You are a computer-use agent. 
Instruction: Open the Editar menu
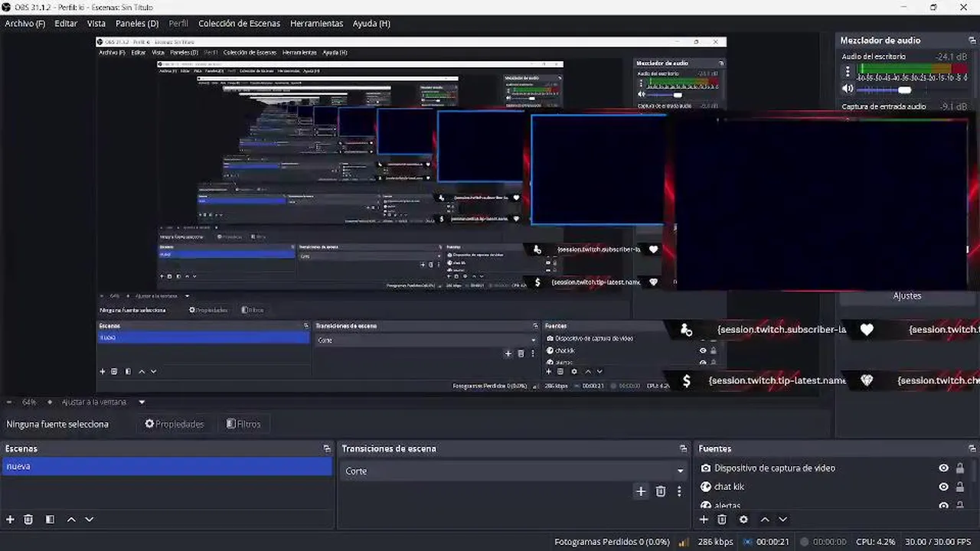(66, 24)
